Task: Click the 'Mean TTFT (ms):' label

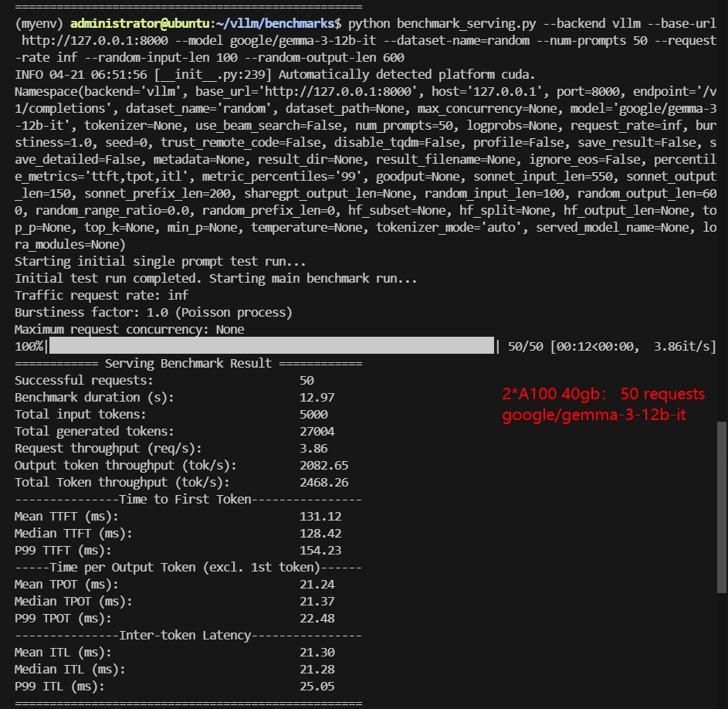Action: (x=66, y=517)
